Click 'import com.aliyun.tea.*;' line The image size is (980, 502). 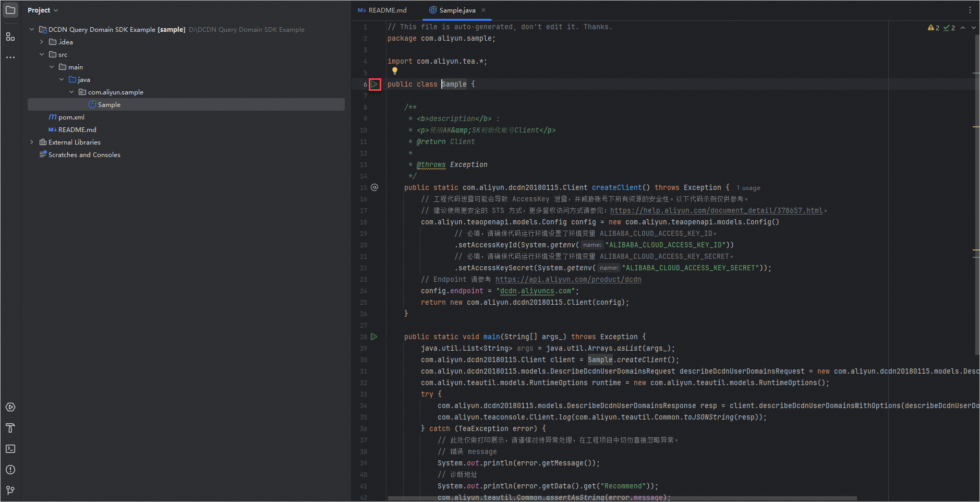[x=437, y=61]
